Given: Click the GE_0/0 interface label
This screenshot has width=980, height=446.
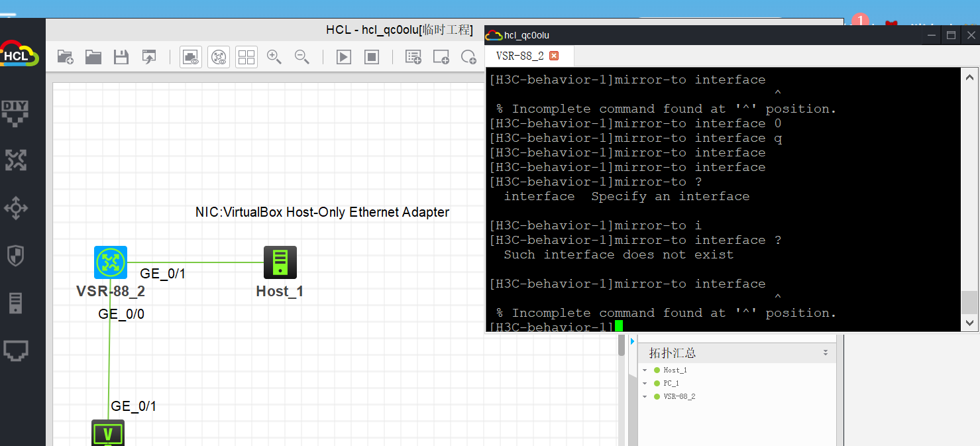Looking at the screenshot, I should [x=121, y=314].
